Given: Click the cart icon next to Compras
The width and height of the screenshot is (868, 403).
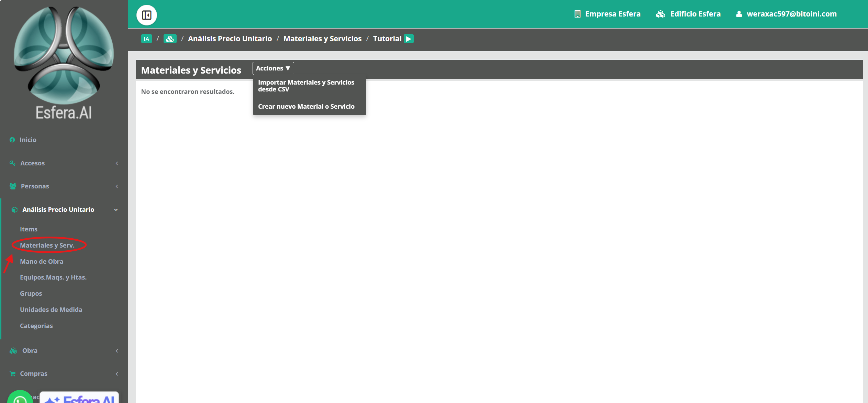Looking at the screenshot, I should coord(13,374).
